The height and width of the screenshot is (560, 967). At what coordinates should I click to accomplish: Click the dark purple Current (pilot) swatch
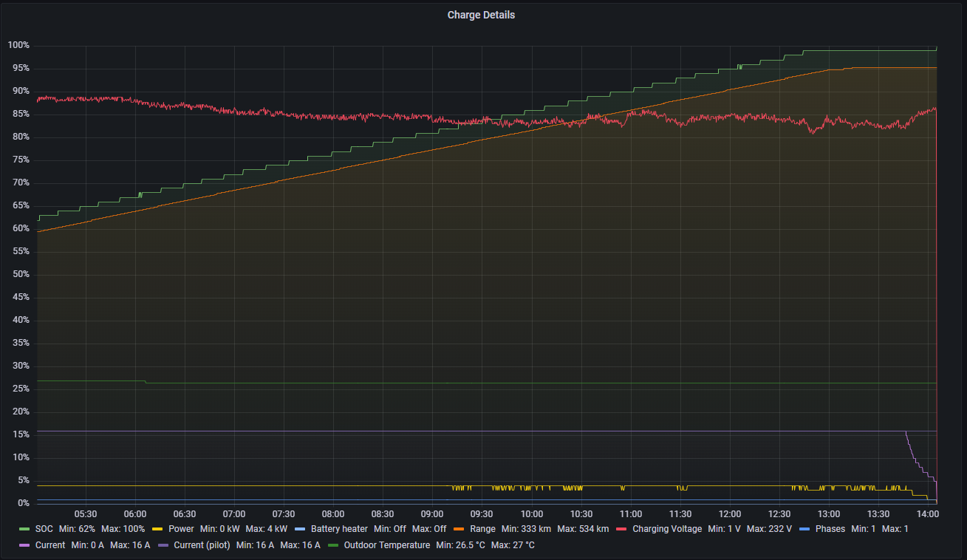click(163, 545)
